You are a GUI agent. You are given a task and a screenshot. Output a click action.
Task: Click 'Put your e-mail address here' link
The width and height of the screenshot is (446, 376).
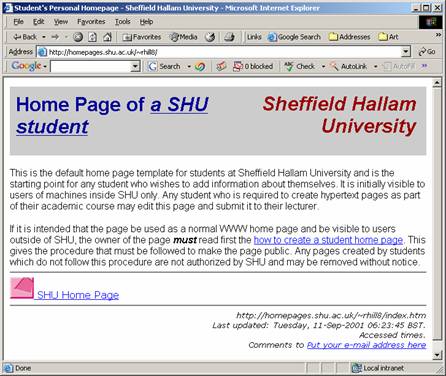(x=366, y=345)
